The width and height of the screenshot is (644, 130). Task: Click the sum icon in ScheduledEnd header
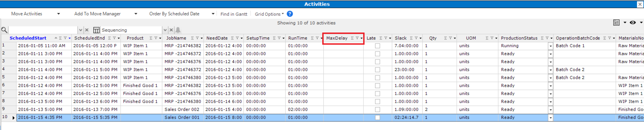109,38
